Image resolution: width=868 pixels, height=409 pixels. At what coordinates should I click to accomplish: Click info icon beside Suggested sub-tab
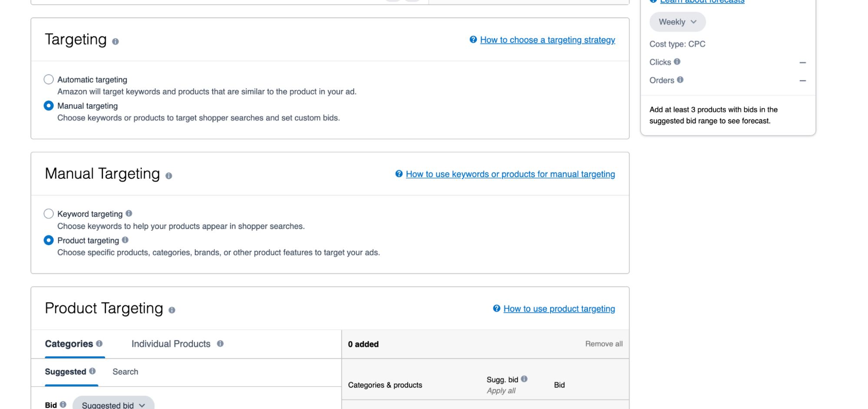coord(92,371)
